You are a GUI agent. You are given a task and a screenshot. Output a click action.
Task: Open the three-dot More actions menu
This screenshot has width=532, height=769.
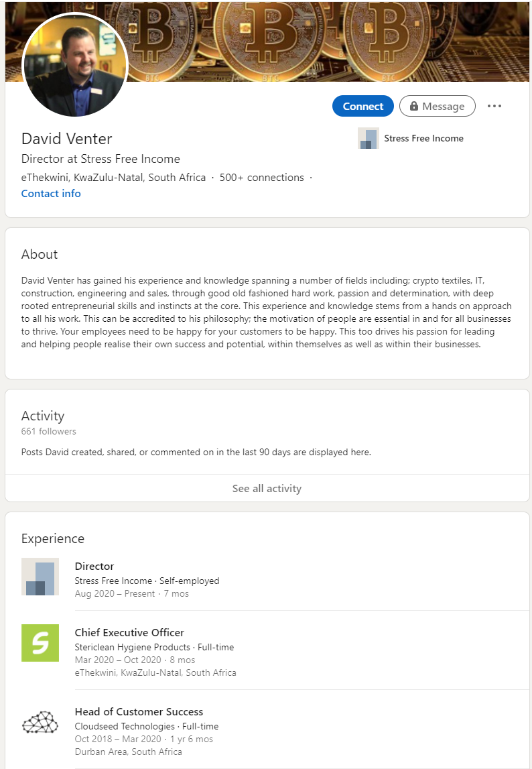coord(494,106)
